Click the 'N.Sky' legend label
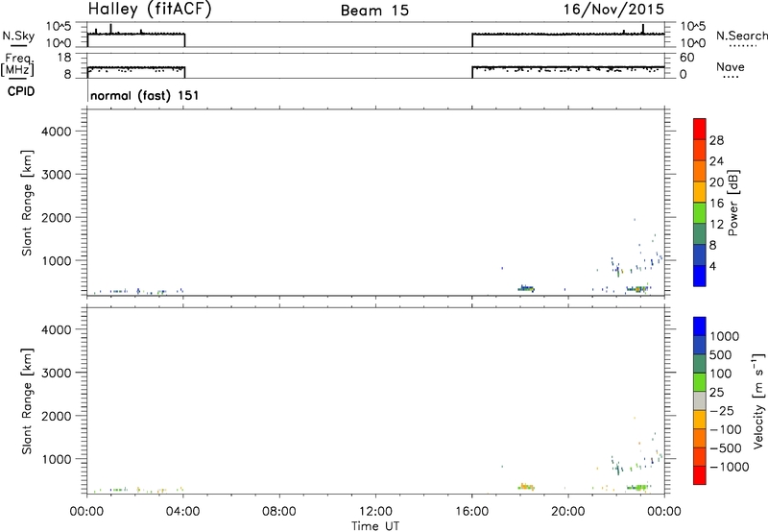The image size is (768, 532). 18,36
